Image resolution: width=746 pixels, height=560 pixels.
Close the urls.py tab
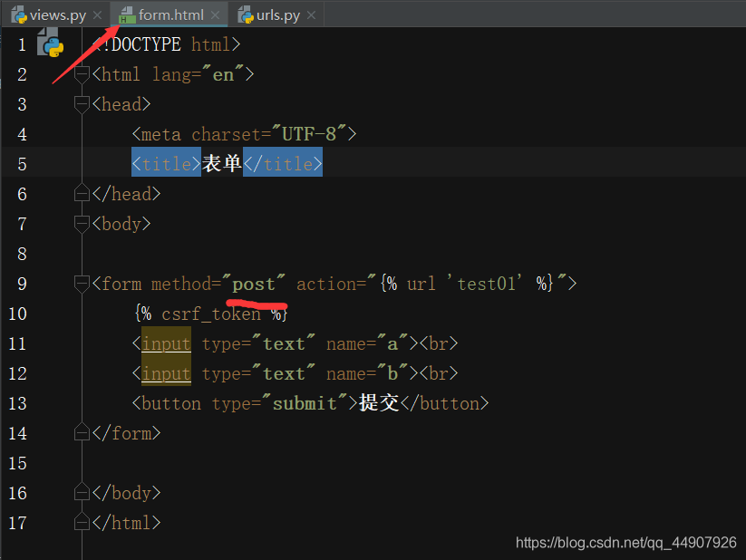[x=311, y=15]
